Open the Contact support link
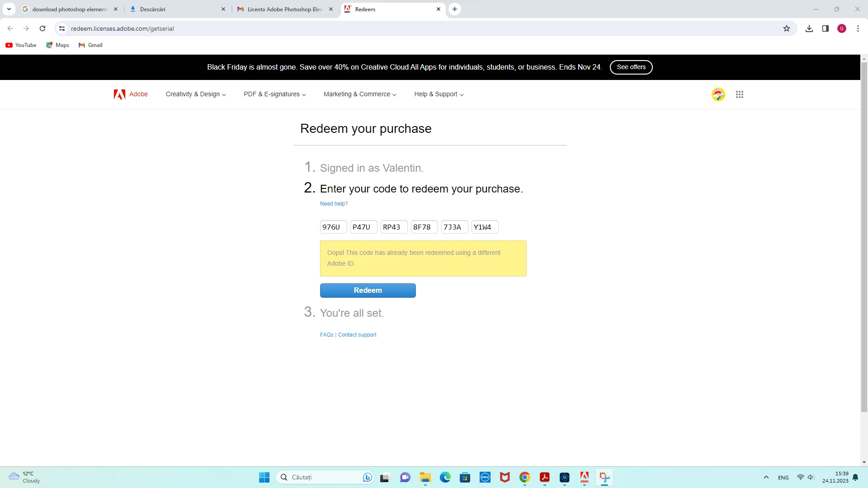The image size is (868, 488). coord(357,335)
